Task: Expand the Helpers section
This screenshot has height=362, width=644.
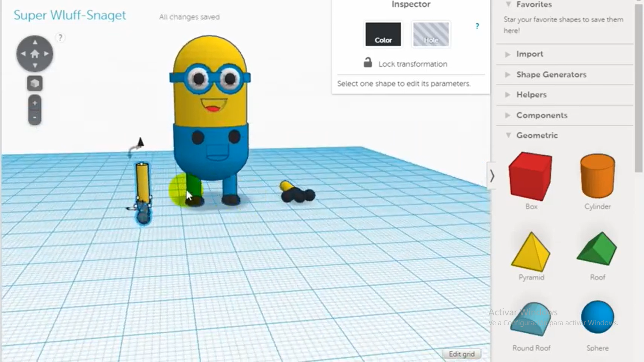Action: pos(531,95)
